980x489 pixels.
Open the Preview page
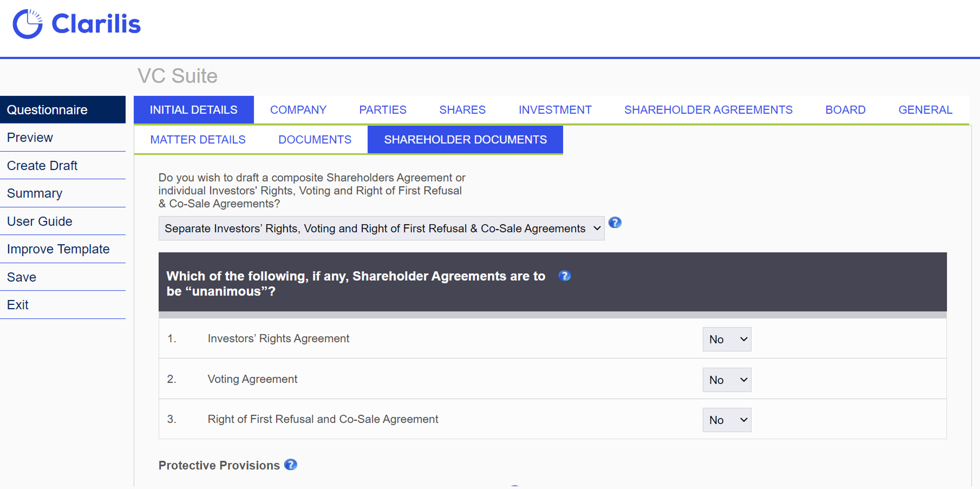click(x=30, y=137)
